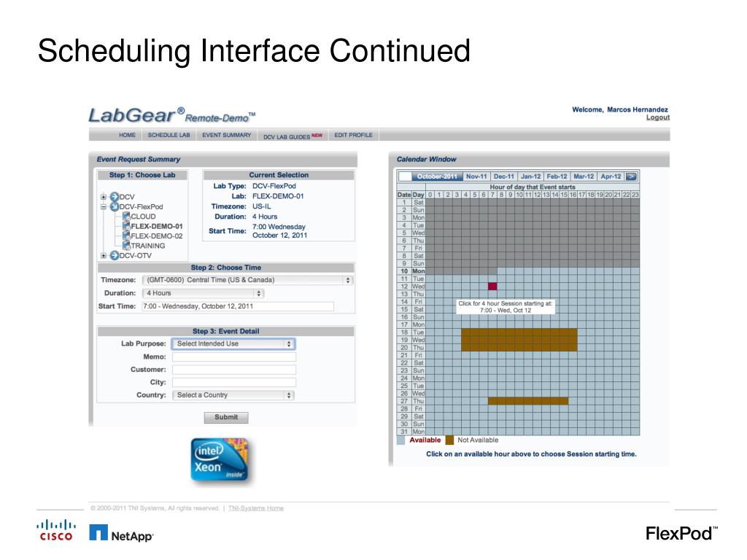
Task: Click the FlexPod logo
Action: tap(681, 533)
